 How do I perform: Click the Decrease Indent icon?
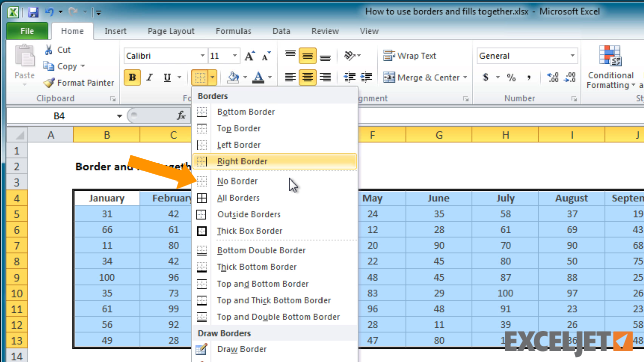(349, 77)
